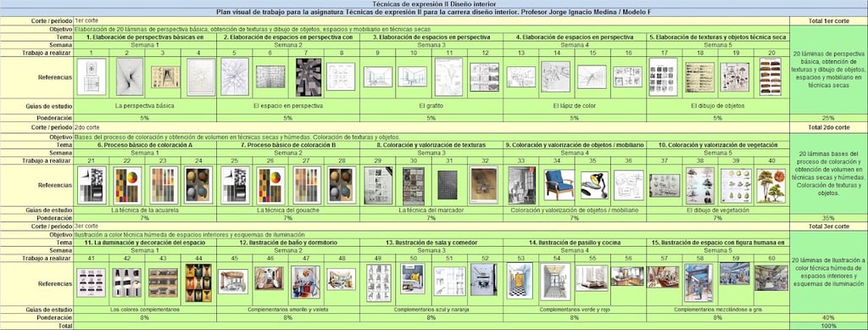This screenshot has width=868, height=330.
Task: Select the color wheel thumbnail under number 22
Action: pyautogui.click(x=128, y=186)
